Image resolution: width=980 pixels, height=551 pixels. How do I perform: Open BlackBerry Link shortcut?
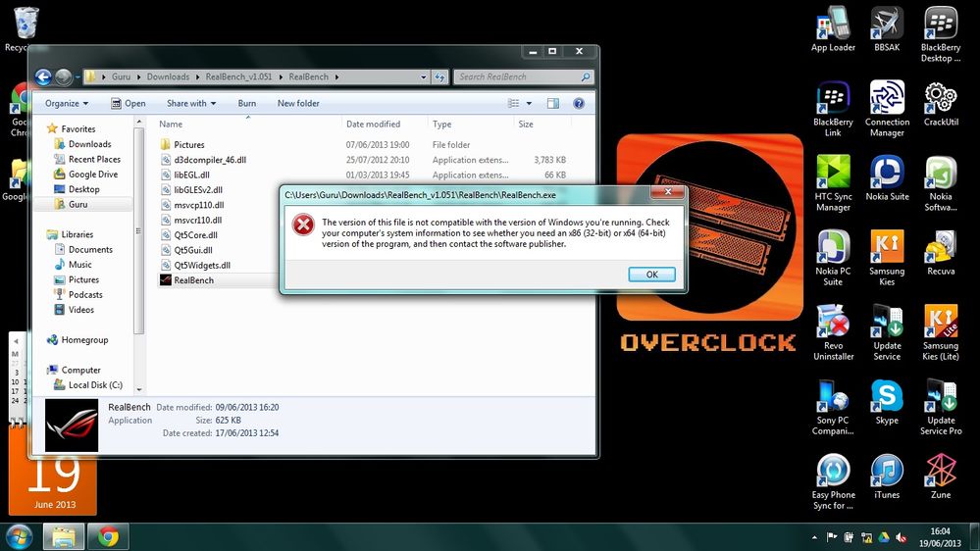tap(833, 109)
